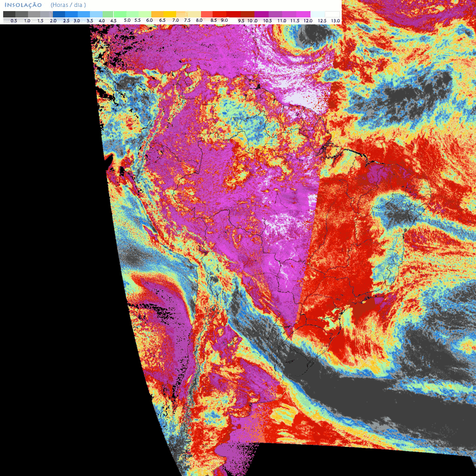The height and width of the screenshot is (476, 476).
Task: Click the '(Horas / dia)' units label
Action: click(x=68, y=5)
